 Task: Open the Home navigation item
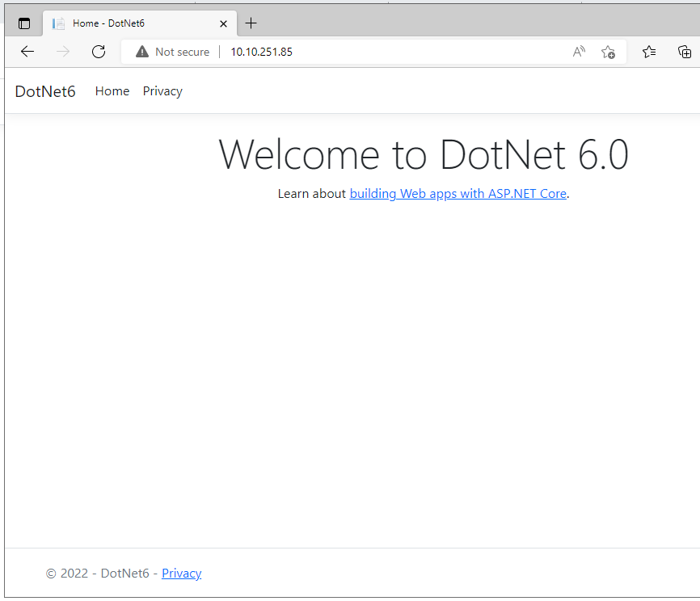(x=112, y=91)
